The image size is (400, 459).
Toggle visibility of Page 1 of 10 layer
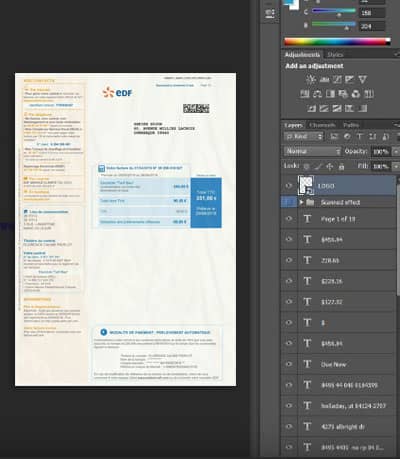coord(289,219)
